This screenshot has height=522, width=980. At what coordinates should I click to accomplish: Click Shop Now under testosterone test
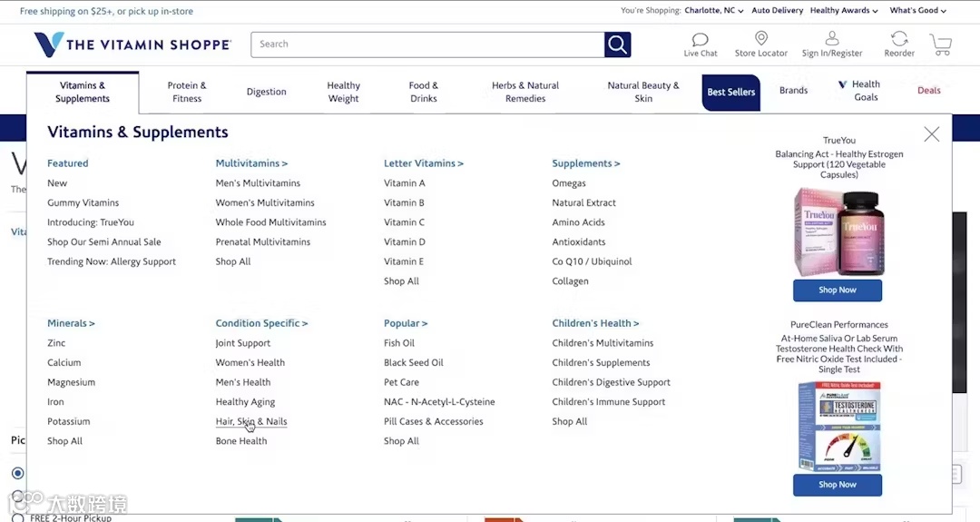point(838,485)
